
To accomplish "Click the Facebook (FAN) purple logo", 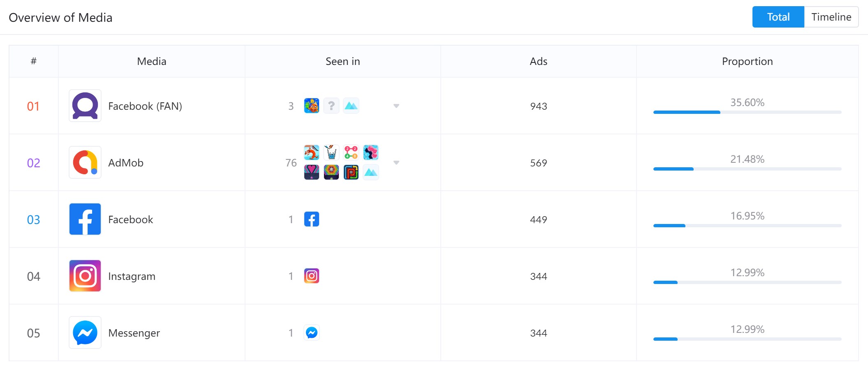I will click(85, 106).
